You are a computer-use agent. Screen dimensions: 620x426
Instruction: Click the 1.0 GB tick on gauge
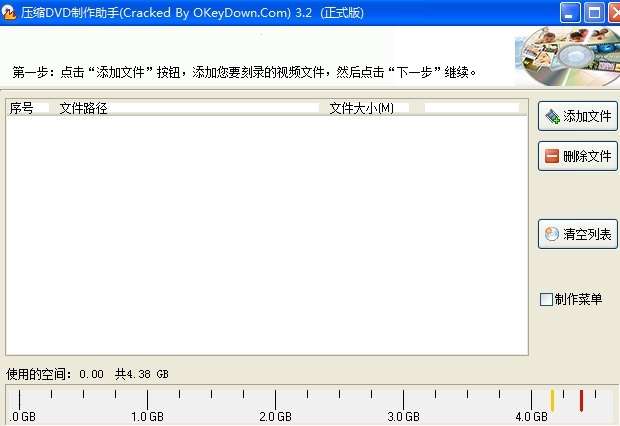(147, 399)
